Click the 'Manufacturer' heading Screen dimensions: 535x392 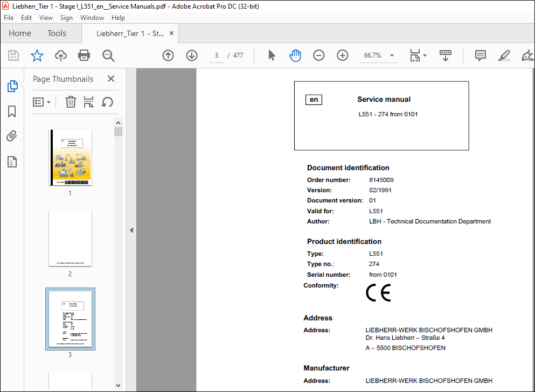326,368
